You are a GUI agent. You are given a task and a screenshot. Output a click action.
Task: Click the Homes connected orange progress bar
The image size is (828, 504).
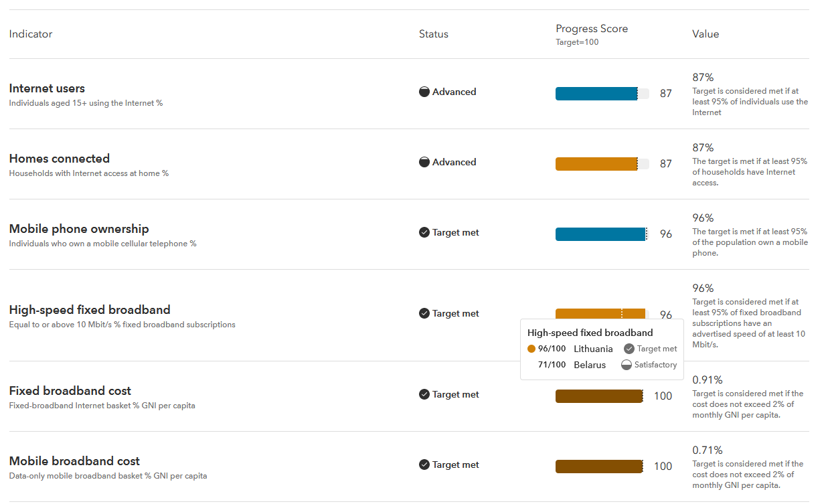(x=602, y=164)
